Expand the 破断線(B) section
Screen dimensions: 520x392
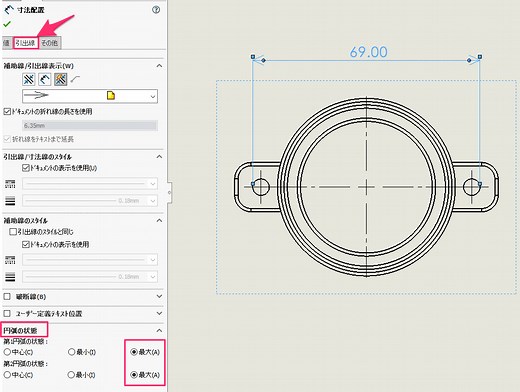pos(159,296)
